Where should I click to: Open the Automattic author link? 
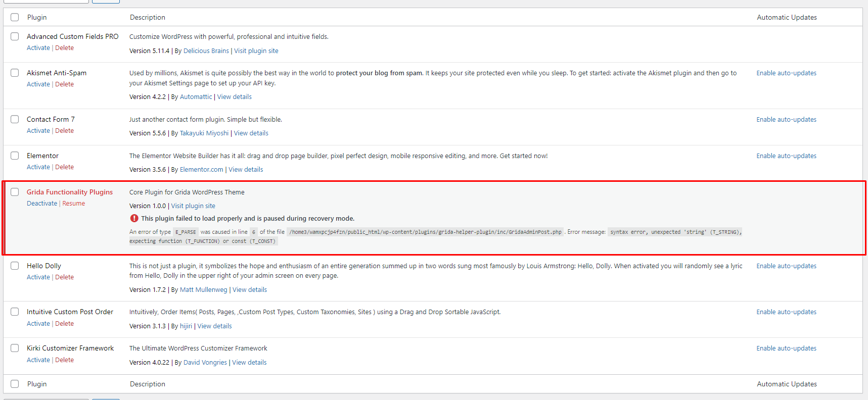tap(196, 97)
